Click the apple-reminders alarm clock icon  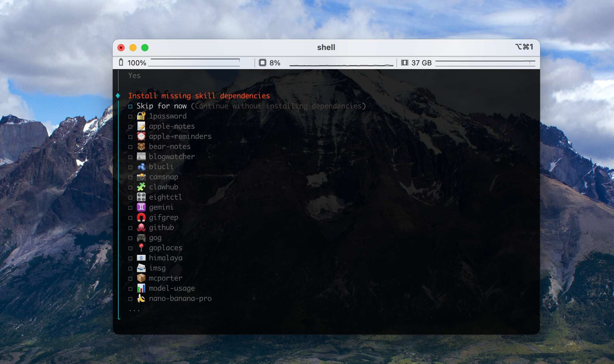[141, 136]
